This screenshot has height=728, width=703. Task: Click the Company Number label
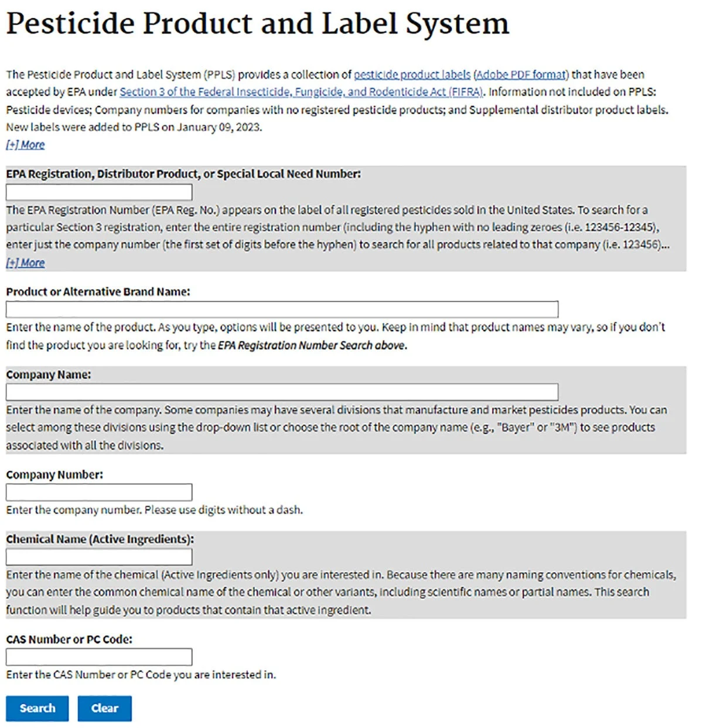coord(54,475)
